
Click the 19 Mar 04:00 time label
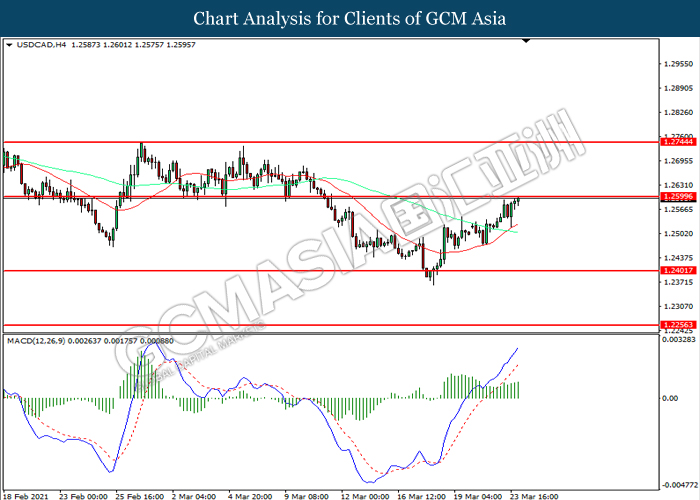tap(477, 496)
